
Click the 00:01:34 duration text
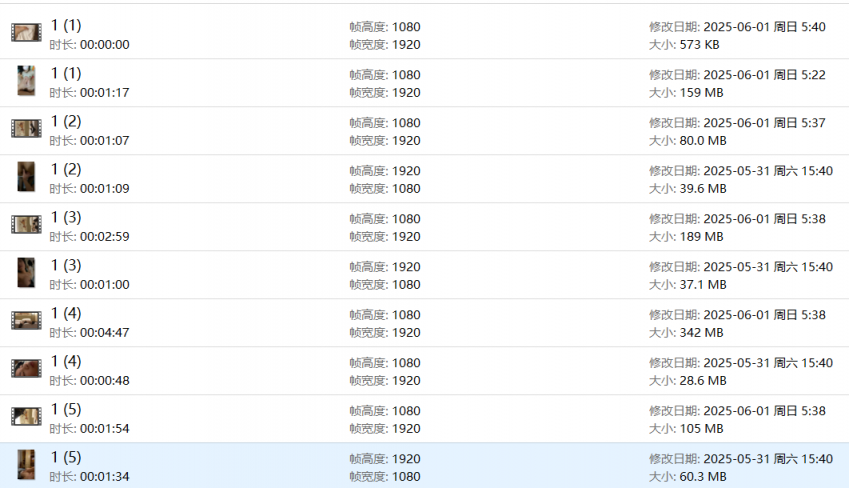(104, 477)
